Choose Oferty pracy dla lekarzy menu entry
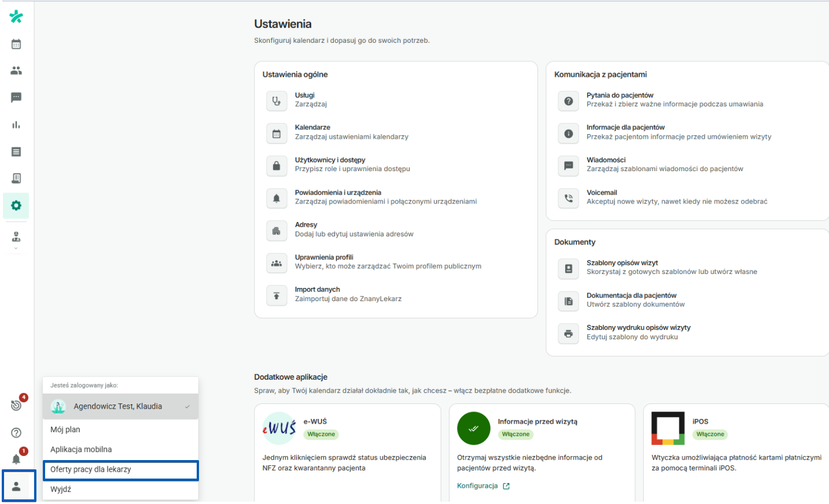This screenshot has width=829, height=504. tap(120, 470)
